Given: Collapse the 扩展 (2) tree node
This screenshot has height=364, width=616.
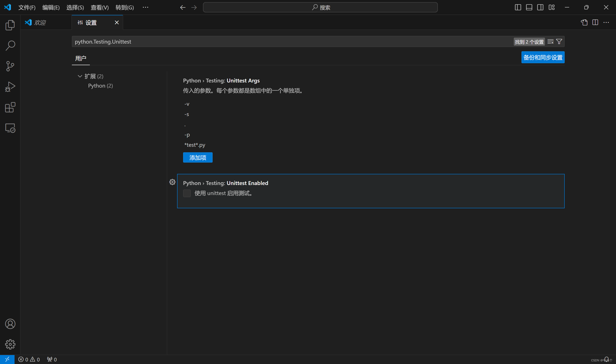Looking at the screenshot, I should click(80, 76).
